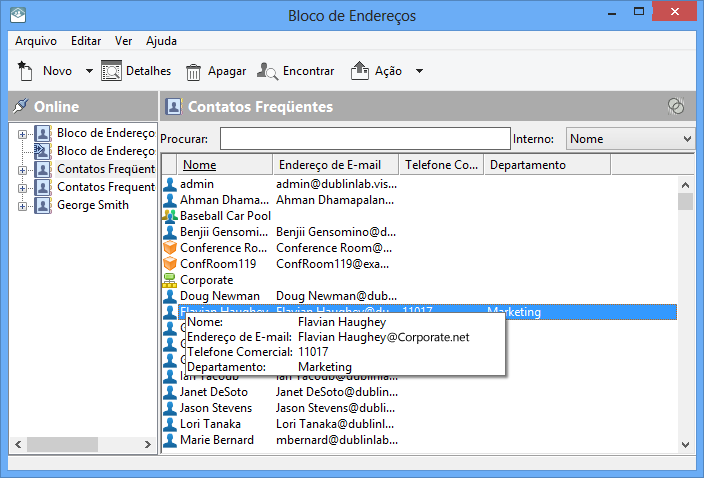Click the admin contact person icon

click(170, 184)
